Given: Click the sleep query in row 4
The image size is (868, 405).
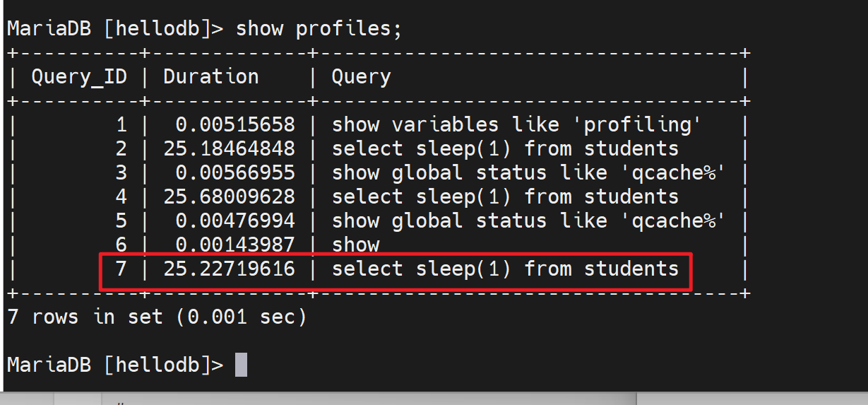Looking at the screenshot, I should click(505, 197).
